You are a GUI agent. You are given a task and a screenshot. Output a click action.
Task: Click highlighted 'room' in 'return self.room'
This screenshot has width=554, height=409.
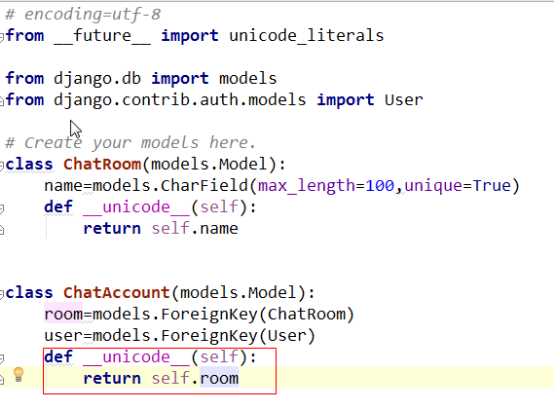coord(219,379)
